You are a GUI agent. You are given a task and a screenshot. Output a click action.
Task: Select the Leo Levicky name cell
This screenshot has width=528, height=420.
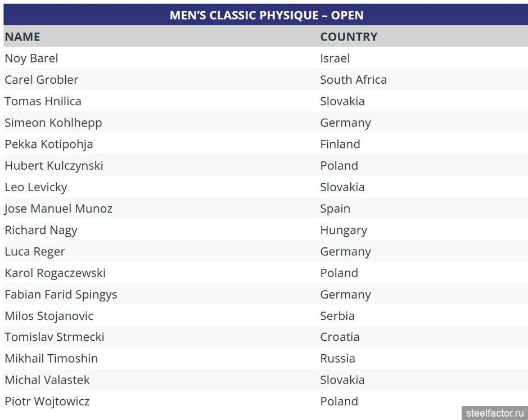pyautogui.click(x=36, y=187)
